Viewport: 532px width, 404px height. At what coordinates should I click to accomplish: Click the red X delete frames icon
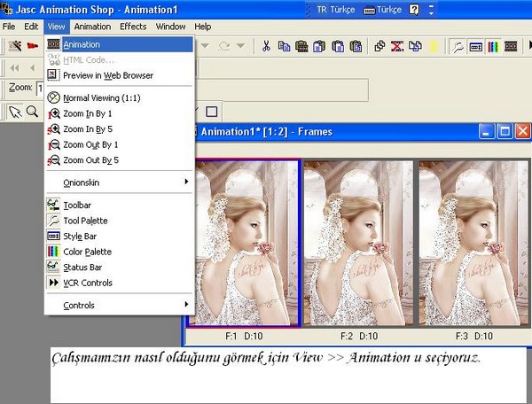pos(397,45)
